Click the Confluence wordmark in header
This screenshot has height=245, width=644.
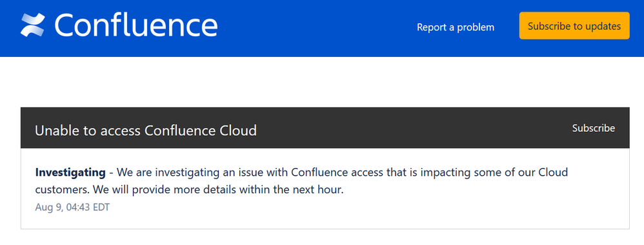click(136, 25)
